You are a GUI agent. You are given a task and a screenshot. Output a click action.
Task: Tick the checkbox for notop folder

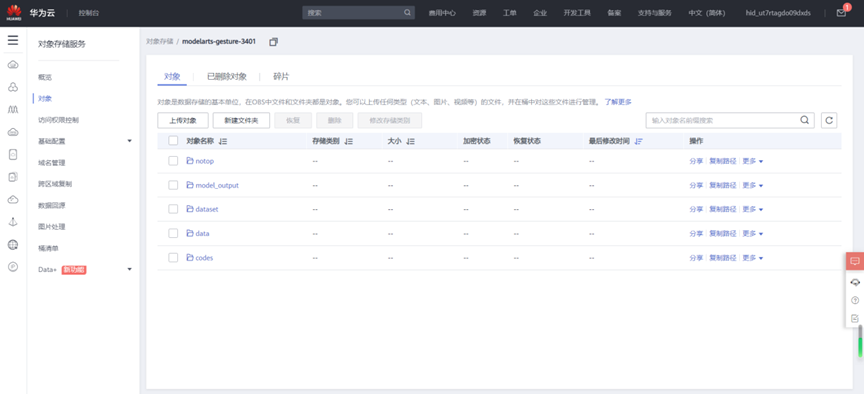click(x=173, y=161)
